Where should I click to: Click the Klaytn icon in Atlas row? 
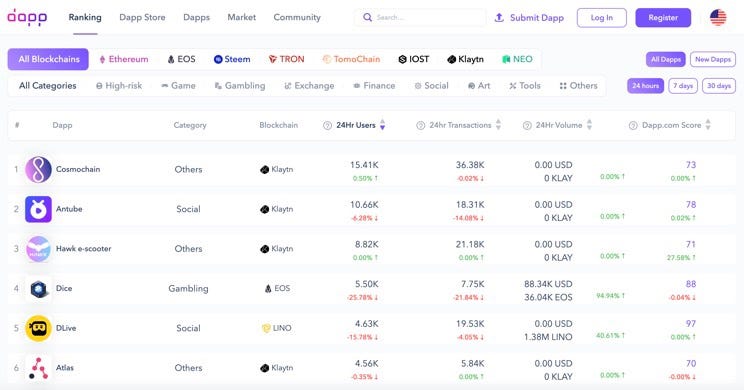pyautogui.click(x=264, y=368)
